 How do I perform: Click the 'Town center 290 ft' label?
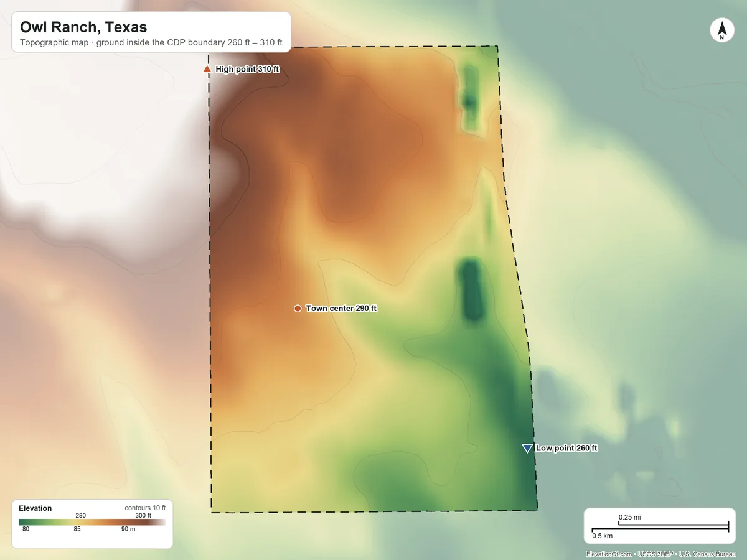pyautogui.click(x=341, y=309)
